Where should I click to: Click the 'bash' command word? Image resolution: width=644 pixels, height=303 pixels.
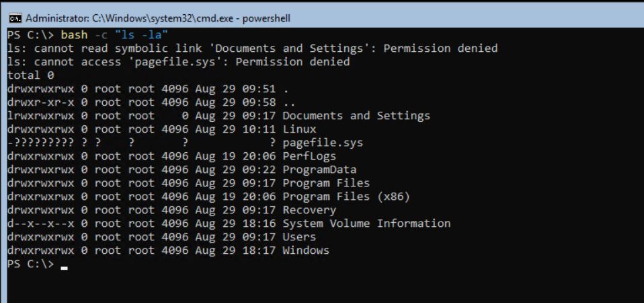(x=75, y=35)
